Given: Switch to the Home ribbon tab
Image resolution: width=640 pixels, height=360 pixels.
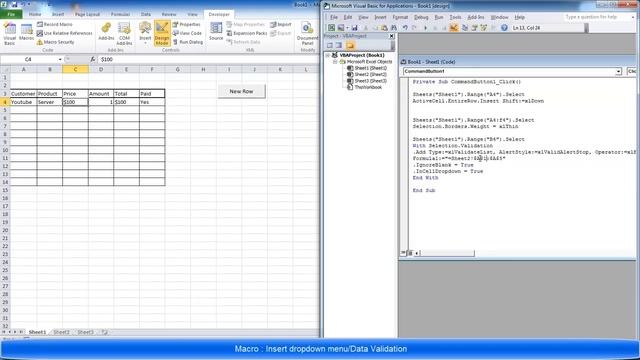Looking at the screenshot, I should coord(35,14).
